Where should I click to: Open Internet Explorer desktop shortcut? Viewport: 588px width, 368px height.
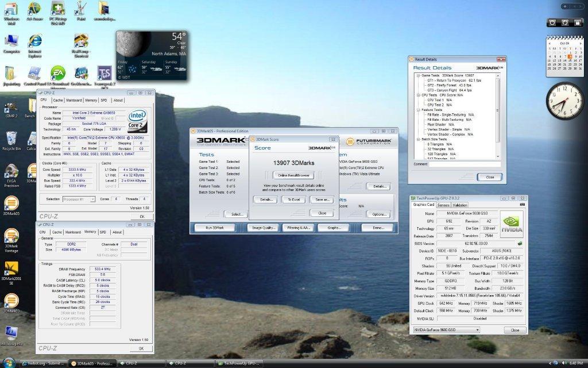click(x=35, y=46)
